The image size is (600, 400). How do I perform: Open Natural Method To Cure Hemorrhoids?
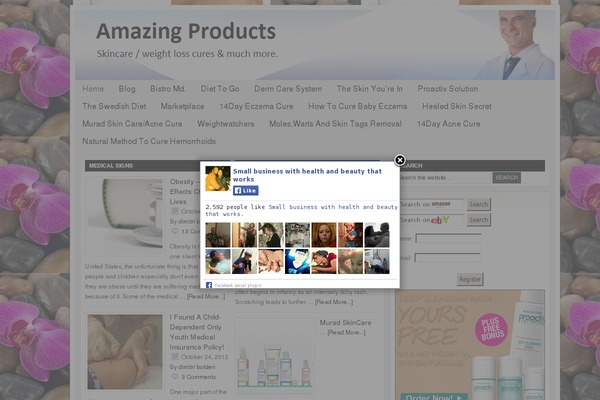click(149, 141)
